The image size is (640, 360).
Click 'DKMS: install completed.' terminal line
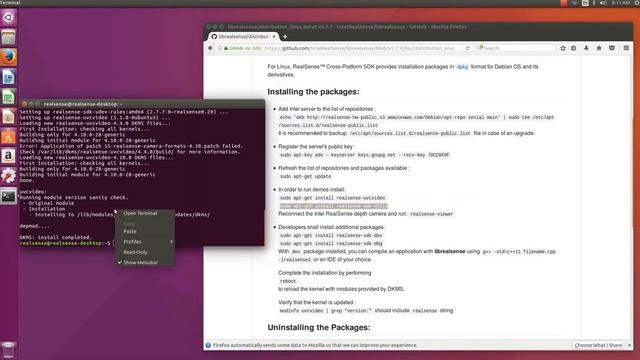coord(56,237)
